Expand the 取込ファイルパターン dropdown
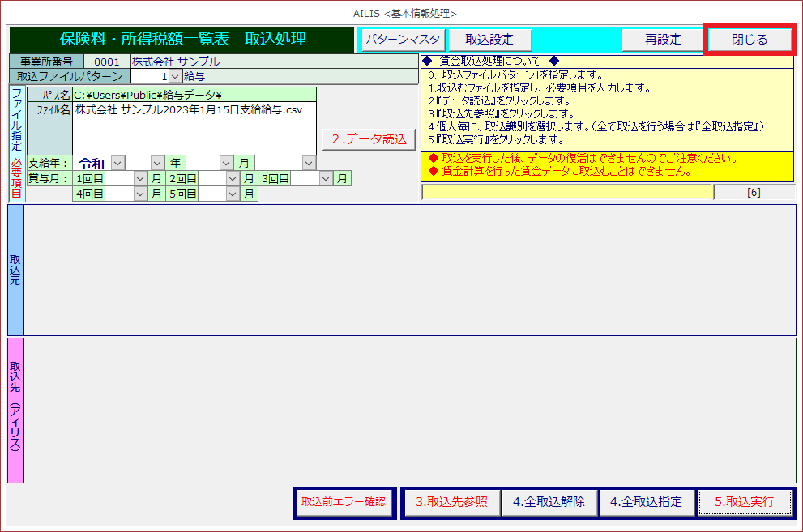The height and width of the screenshot is (532, 803). (x=175, y=76)
